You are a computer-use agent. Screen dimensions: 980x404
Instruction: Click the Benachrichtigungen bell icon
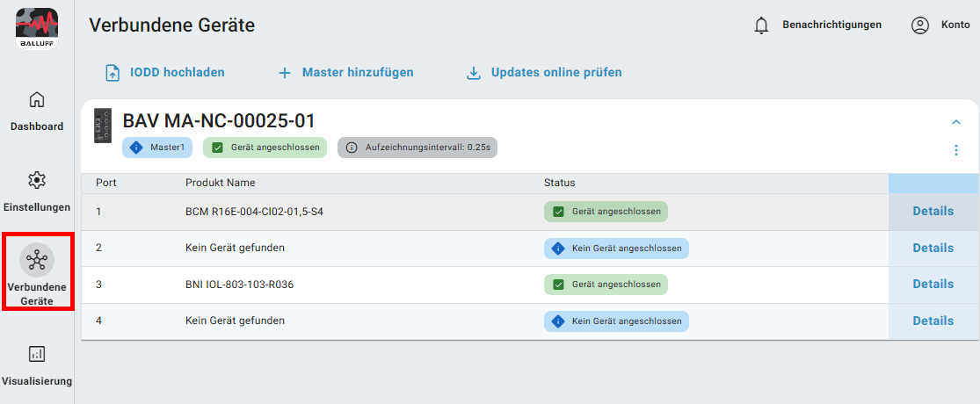pyautogui.click(x=761, y=25)
